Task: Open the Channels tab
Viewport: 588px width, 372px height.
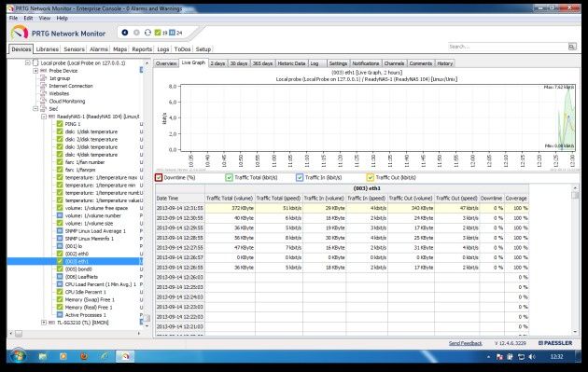Action: pyautogui.click(x=394, y=63)
